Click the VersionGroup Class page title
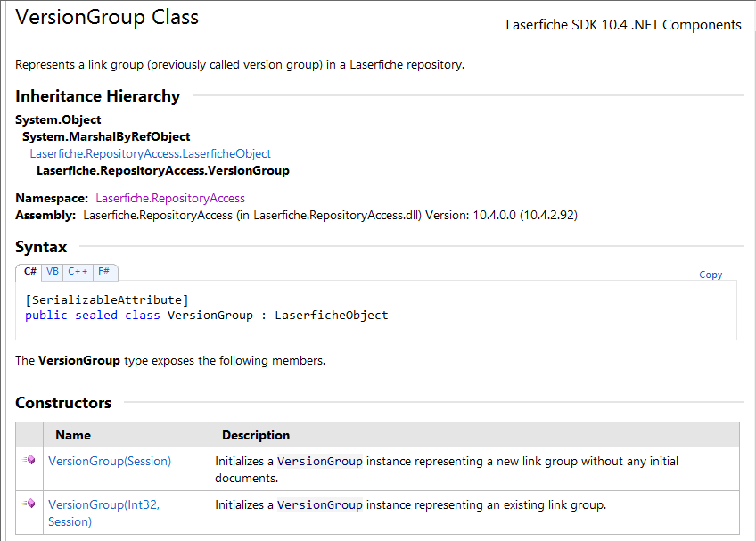This screenshot has height=541, width=756. click(x=107, y=17)
